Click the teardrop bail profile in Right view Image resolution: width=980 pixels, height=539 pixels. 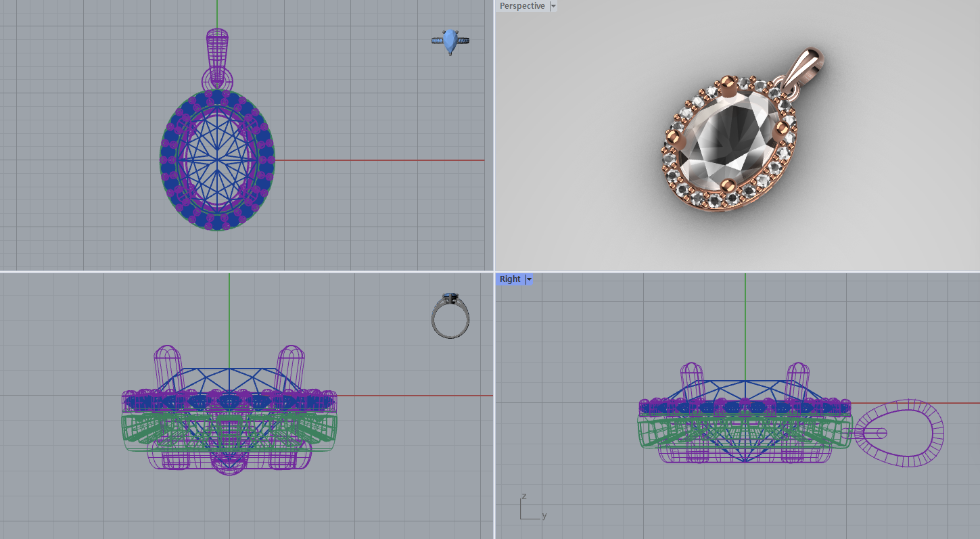900,433
